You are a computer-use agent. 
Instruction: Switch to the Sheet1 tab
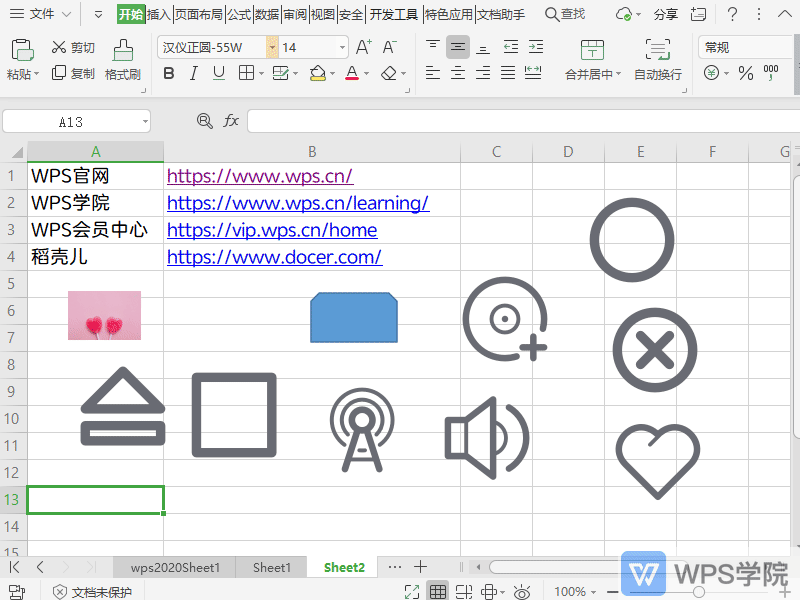(272, 567)
